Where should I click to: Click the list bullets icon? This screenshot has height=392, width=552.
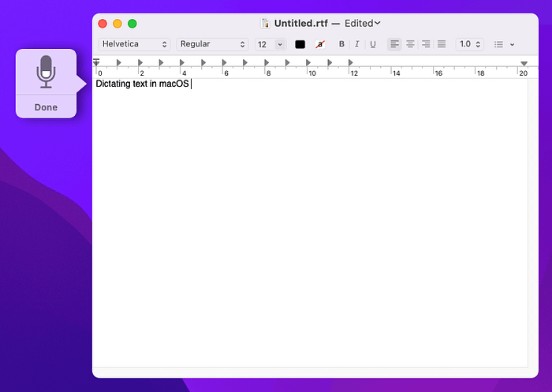(498, 44)
